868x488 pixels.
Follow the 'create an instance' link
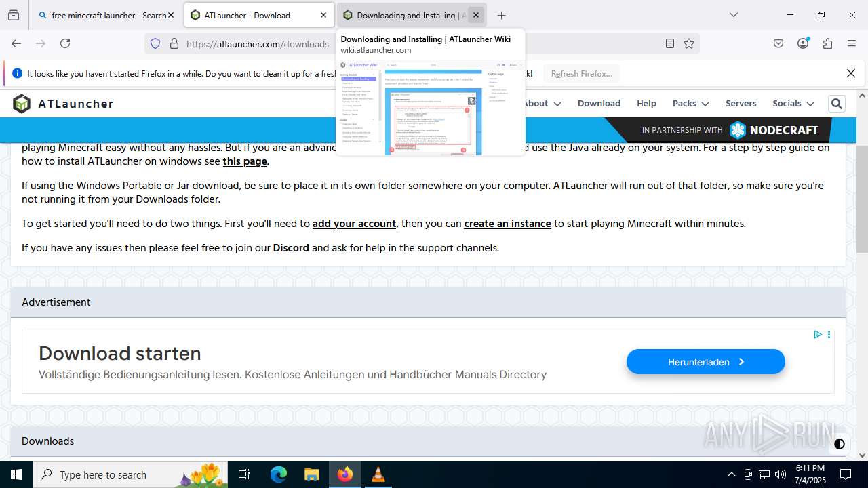point(507,224)
